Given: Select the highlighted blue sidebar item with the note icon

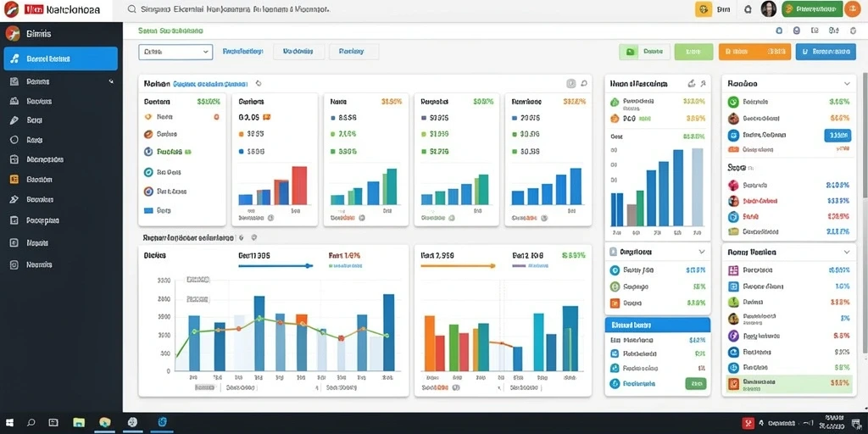Looking at the screenshot, I should [x=61, y=58].
